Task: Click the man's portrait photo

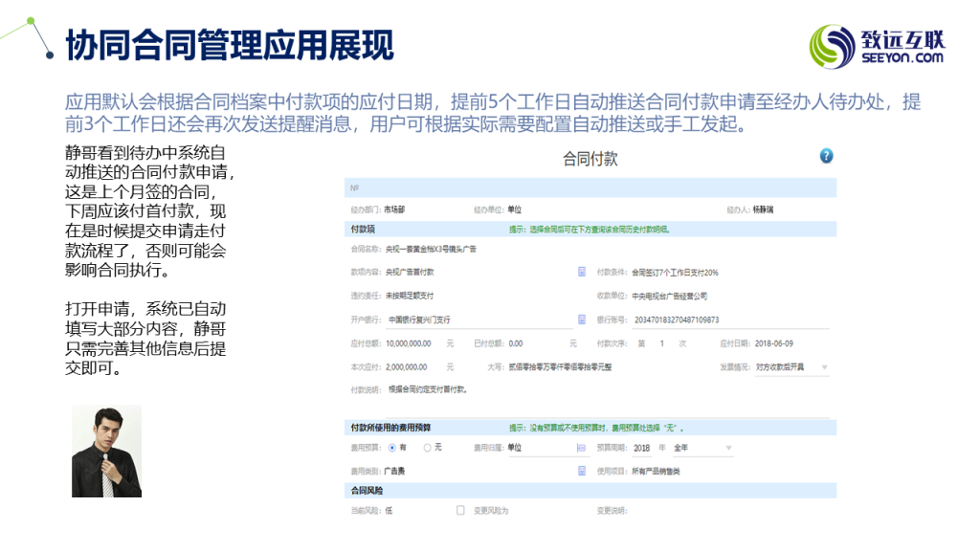Action: point(106,452)
